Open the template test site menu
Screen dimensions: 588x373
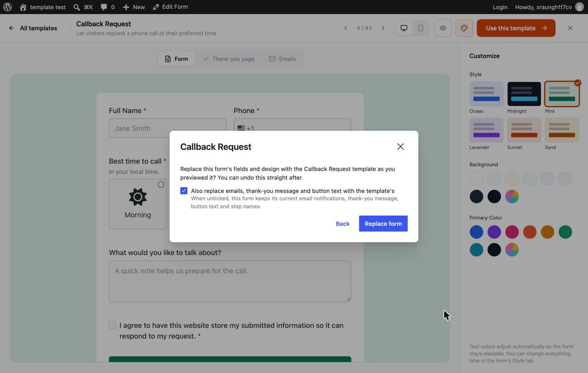pyautogui.click(x=42, y=7)
